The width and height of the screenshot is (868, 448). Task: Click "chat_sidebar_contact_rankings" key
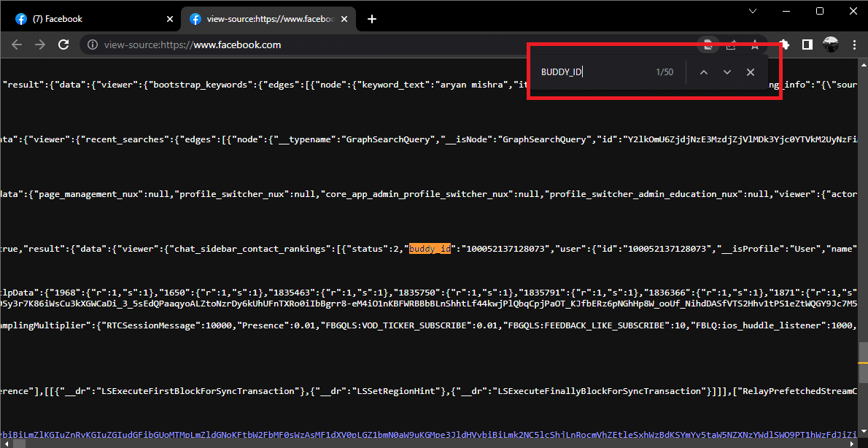coord(249,250)
